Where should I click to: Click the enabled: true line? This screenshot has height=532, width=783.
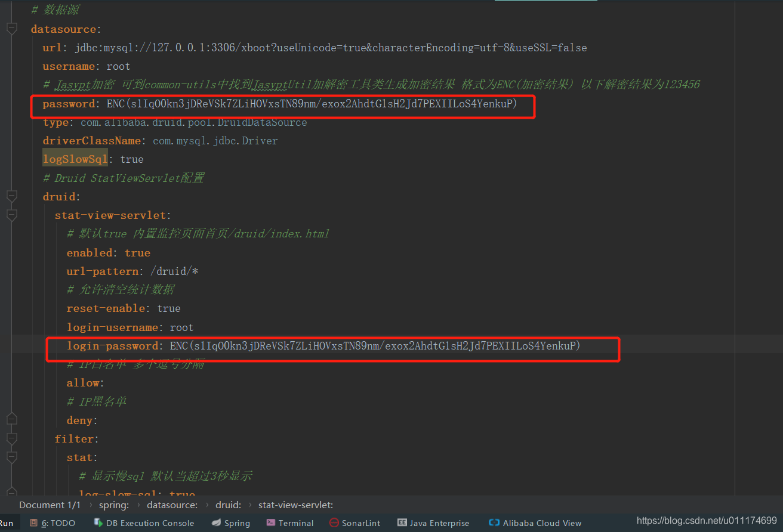tap(109, 252)
